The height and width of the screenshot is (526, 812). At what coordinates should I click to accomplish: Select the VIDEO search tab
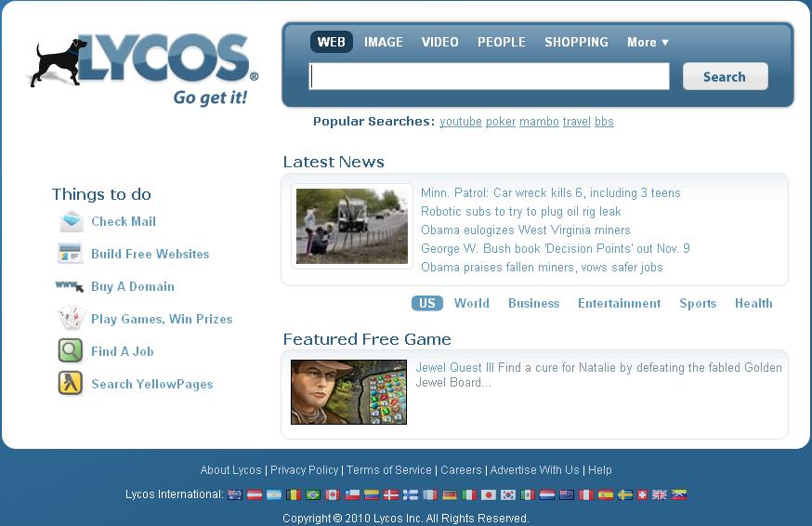click(439, 42)
